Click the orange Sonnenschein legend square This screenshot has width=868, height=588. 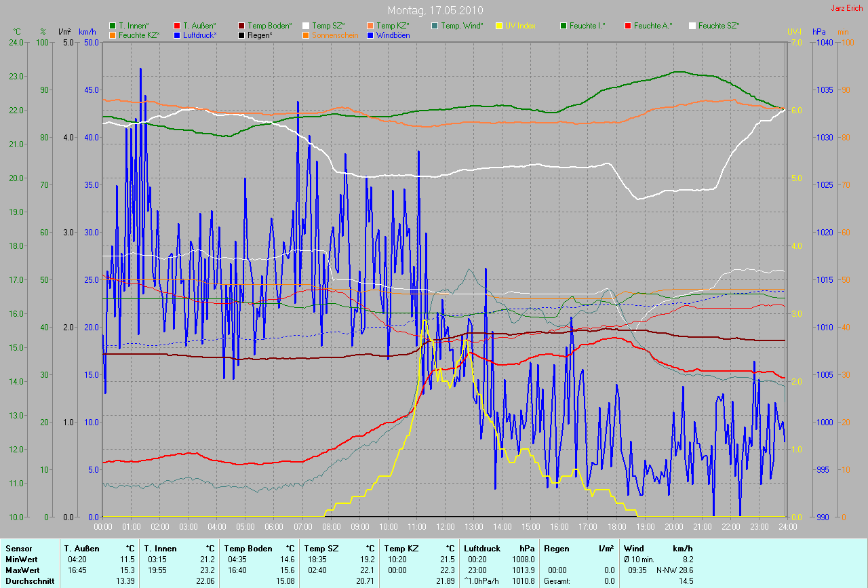pos(306,35)
